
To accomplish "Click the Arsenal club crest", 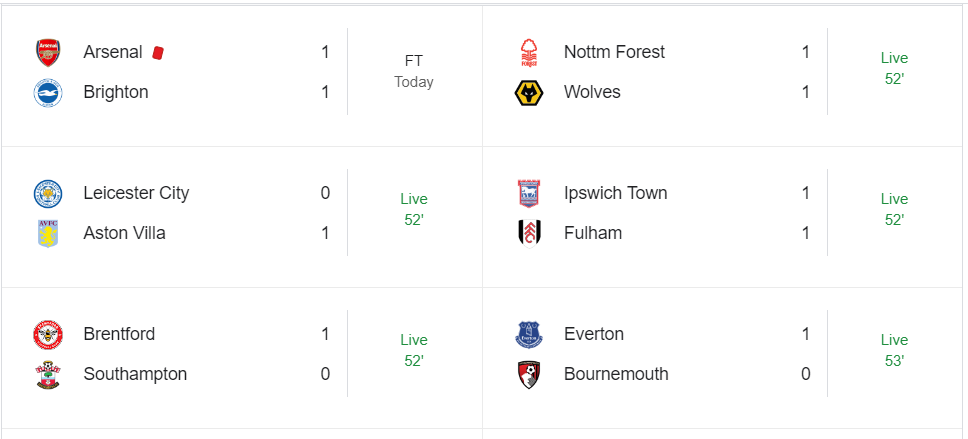I will click(48, 52).
